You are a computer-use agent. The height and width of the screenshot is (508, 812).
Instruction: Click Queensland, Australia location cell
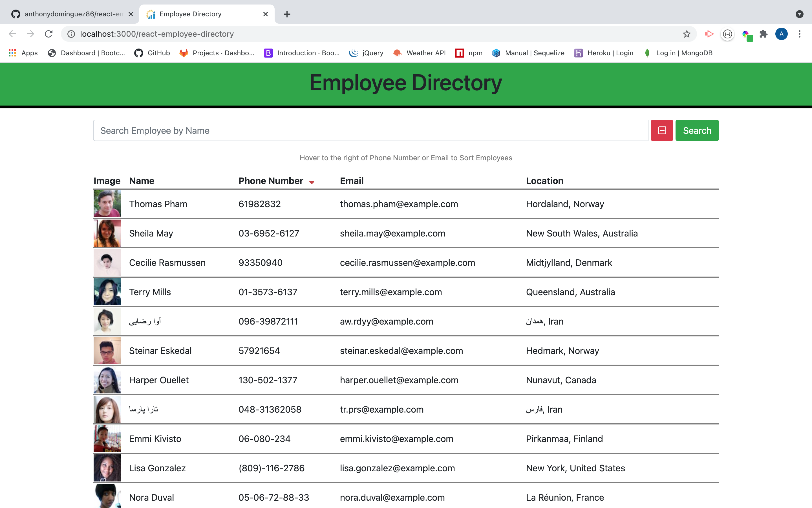click(570, 292)
